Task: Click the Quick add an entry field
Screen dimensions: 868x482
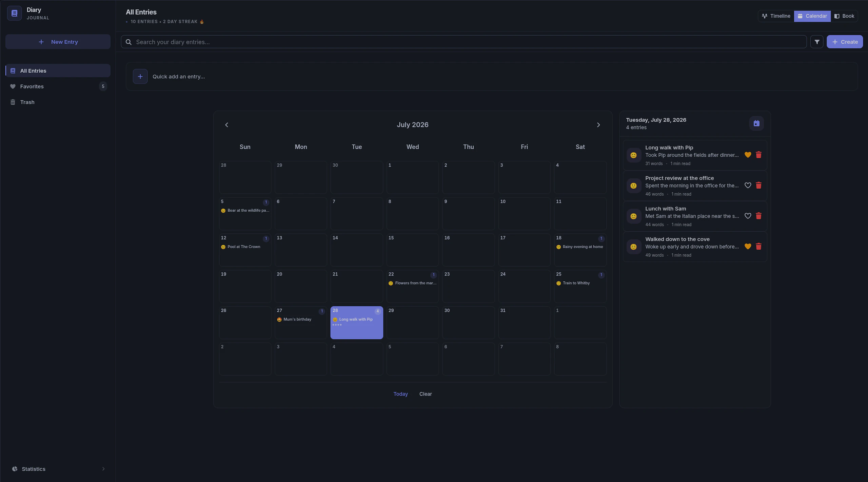Action: click(x=492, y=76)
